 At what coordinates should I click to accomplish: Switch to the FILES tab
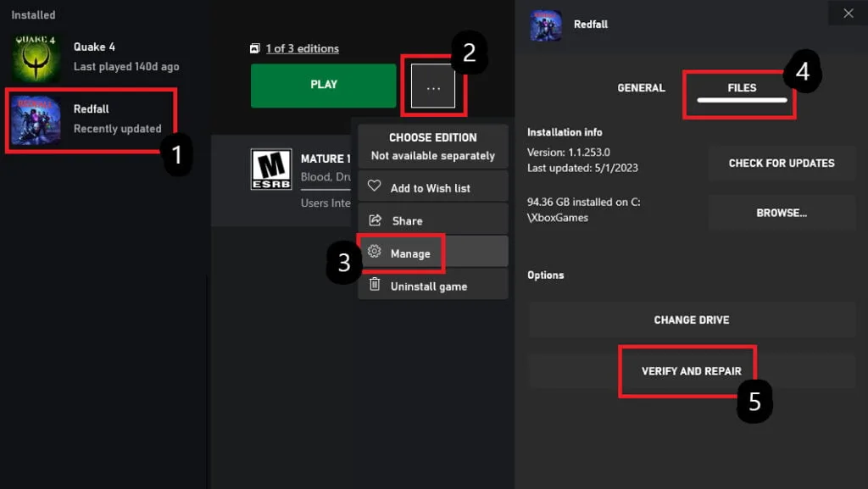[740, 87]
